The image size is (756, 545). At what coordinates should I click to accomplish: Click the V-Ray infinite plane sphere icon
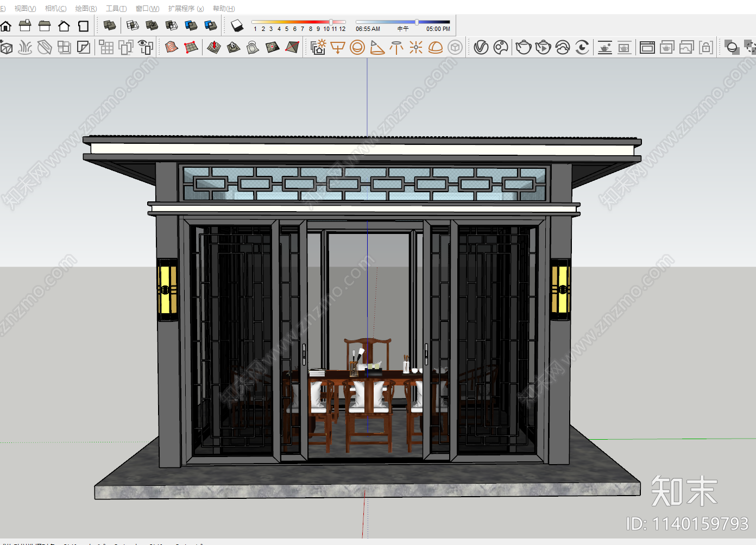[732, 48]
